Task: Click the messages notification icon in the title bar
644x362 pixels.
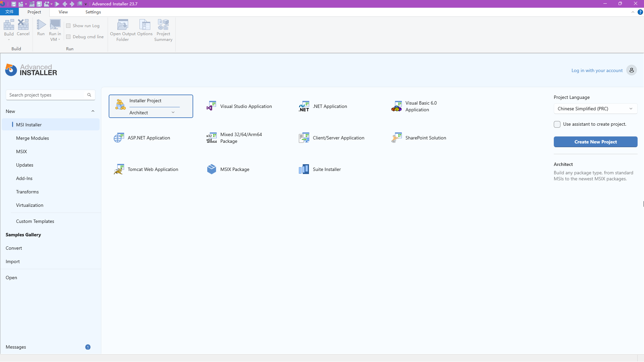Action: pos(79,4)
